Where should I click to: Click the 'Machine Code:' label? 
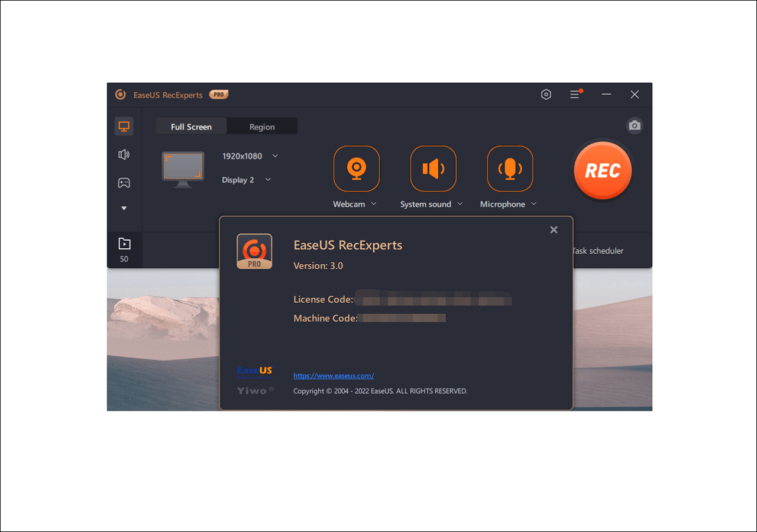325,318
